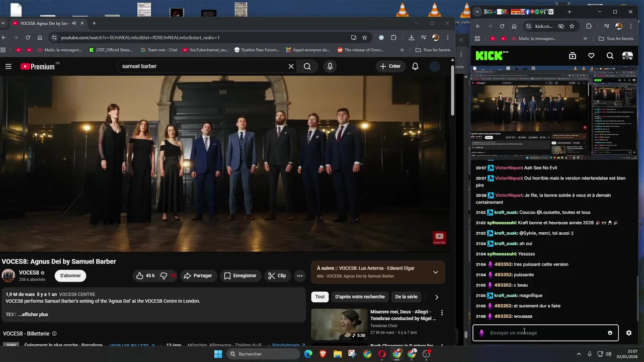
Task: Create a Clip of the video
Action: click(x=277, y=276)
